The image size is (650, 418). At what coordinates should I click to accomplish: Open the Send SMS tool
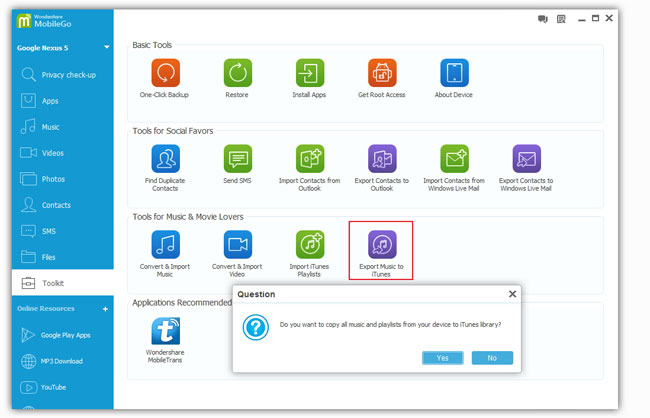pos(238,159)
